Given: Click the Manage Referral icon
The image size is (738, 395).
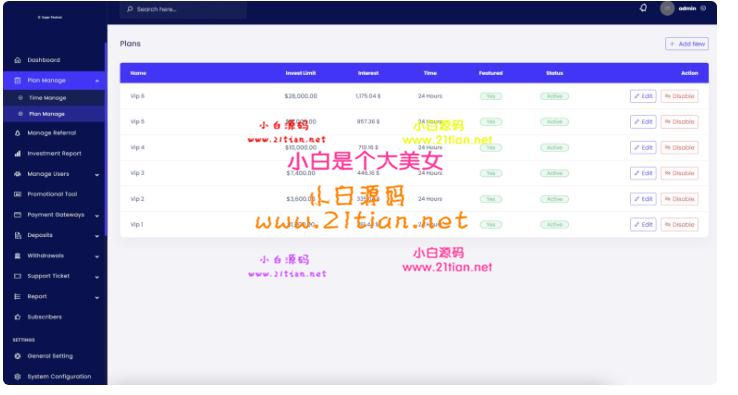Looking at the screenshot, I should (17, 133).
